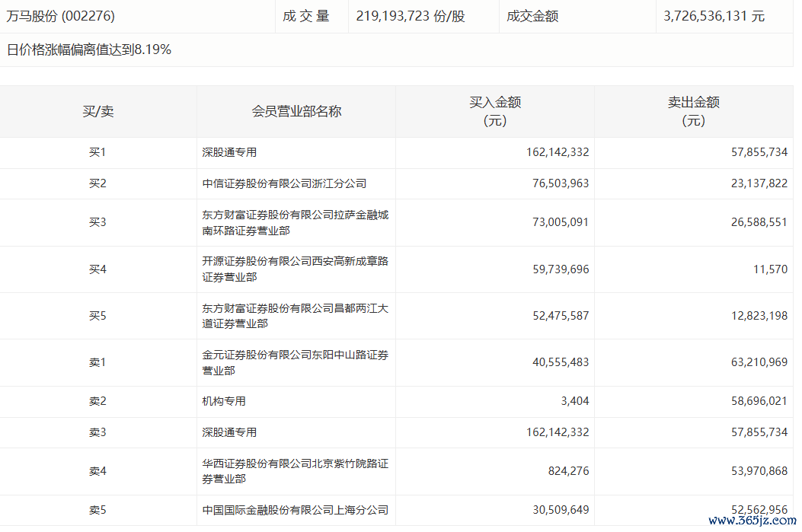Click sell amount 52,562,956
Screen dimensions: 802x532
759,510
